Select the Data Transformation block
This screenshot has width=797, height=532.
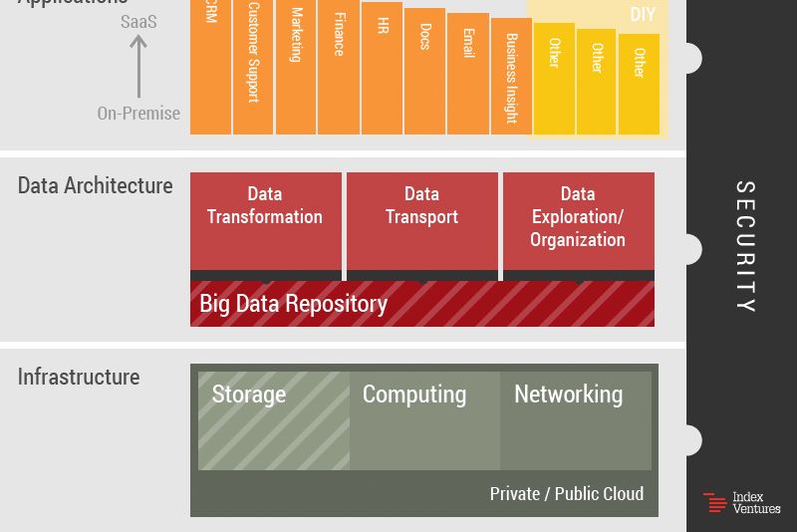pos(266,221)
